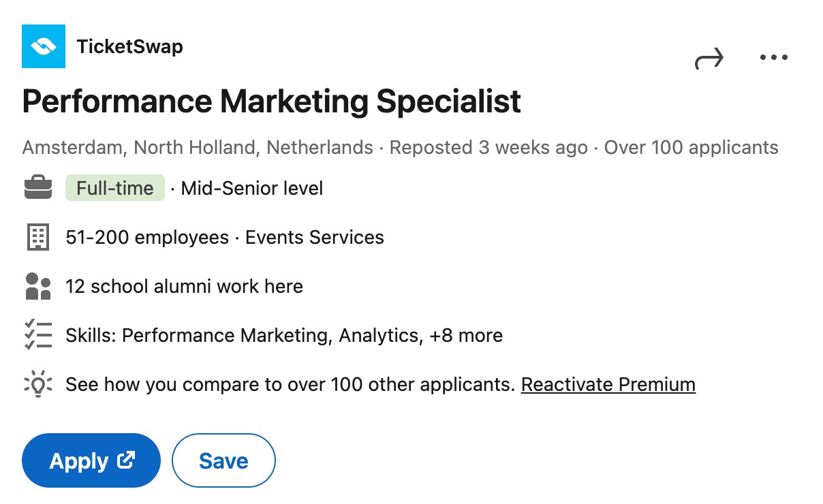Expand Over 100 applicants details
Viewport: 823px width, 504px height.
[x=690, y=147]
